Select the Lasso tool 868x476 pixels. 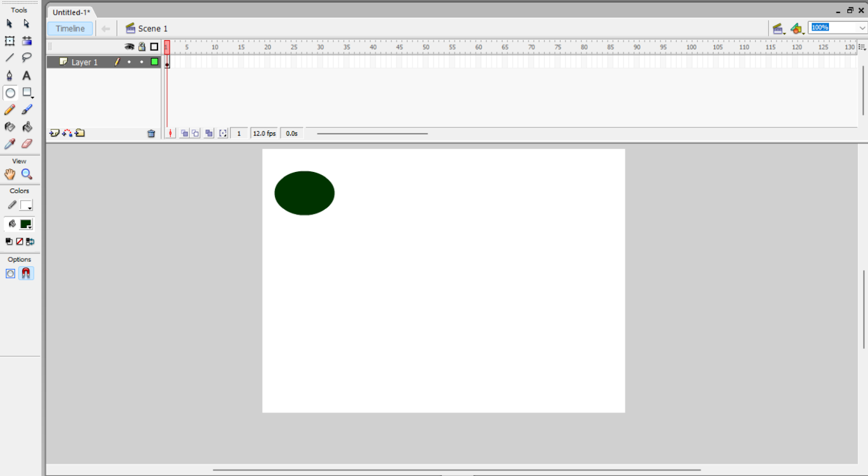click(x=27, y=58)
